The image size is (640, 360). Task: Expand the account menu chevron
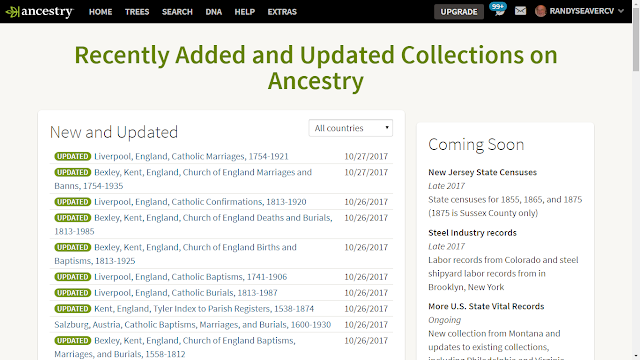pyautogui.click(x=621, y=11)
